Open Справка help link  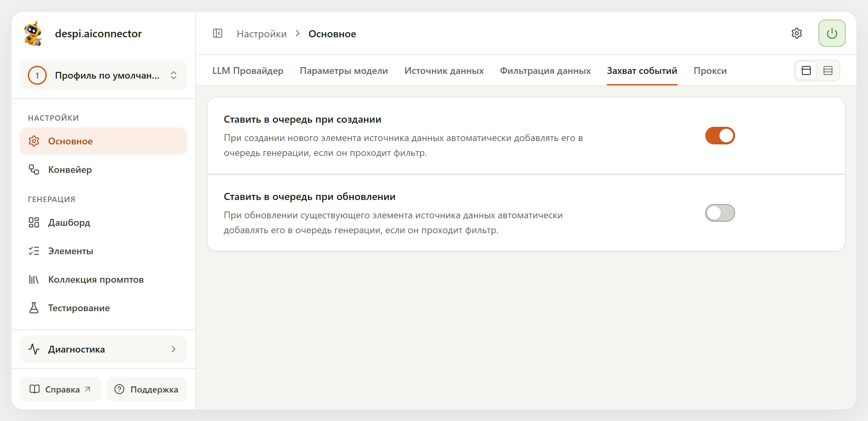[x=60, y=389]
